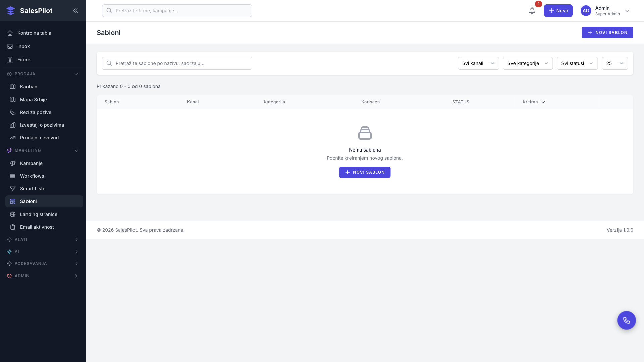Open Mapa Srbije map view
The width and height of the screenshot is (644, 362).
coord(33,100)
